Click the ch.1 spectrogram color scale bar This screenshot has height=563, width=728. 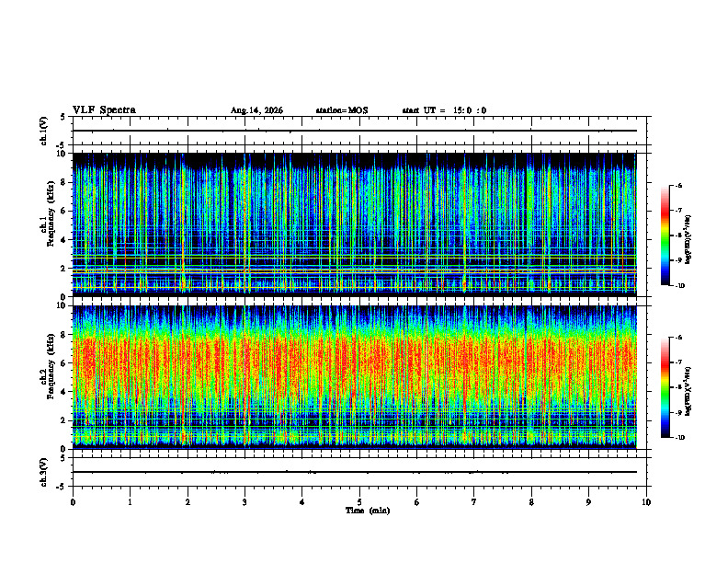click(x=665, y=236)
